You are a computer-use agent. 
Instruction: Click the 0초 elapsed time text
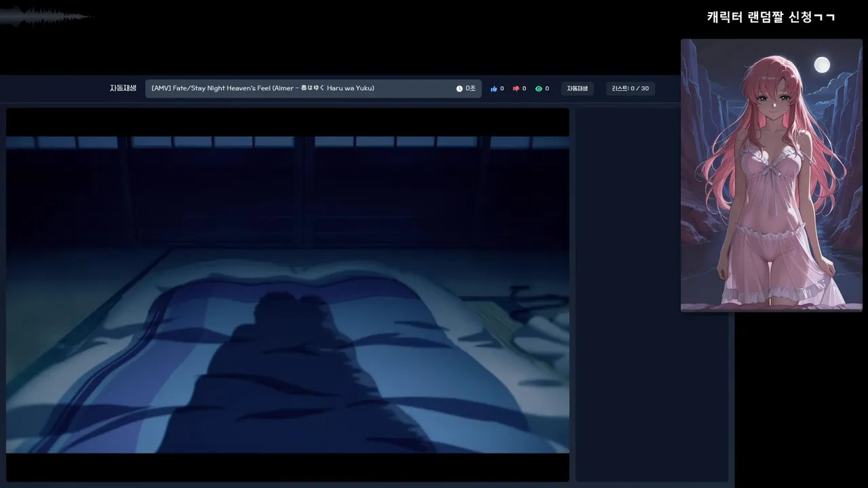[471, 89]
